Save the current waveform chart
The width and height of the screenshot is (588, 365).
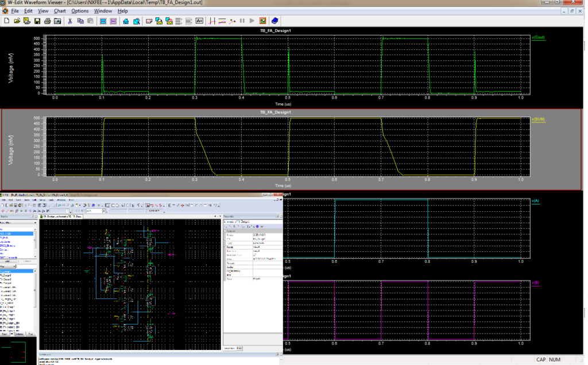click(x=36, y=21)
